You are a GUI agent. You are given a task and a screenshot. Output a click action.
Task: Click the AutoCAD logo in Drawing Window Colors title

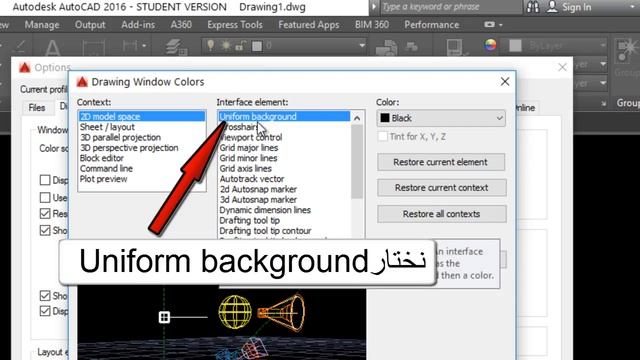click(x=82, y=82)
